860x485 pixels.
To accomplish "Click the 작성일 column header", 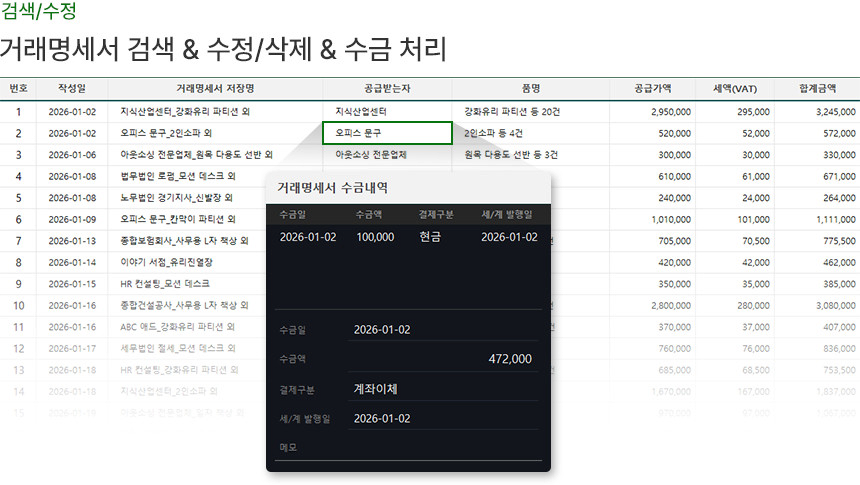I will 72,88.
